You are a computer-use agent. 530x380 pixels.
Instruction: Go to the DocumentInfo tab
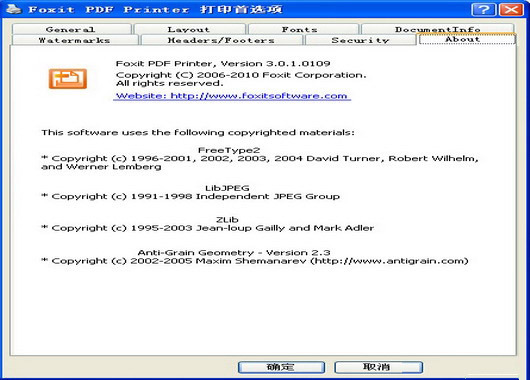click(x=437, y=29)
